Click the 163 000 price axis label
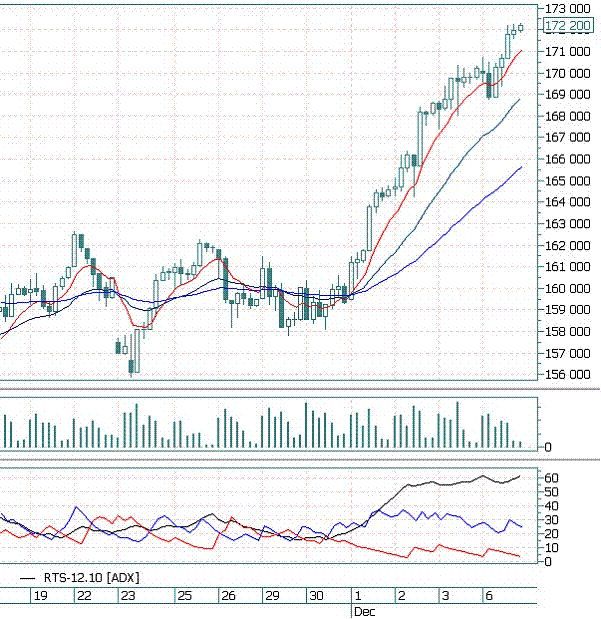The height and width of the screenshot is (619, 601). click(568, 224)
